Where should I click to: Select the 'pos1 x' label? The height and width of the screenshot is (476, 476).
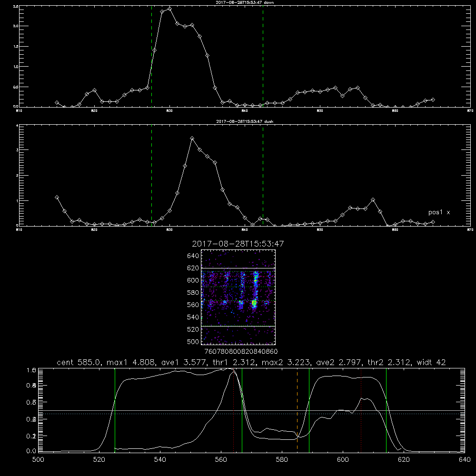[x=439, y=212]
